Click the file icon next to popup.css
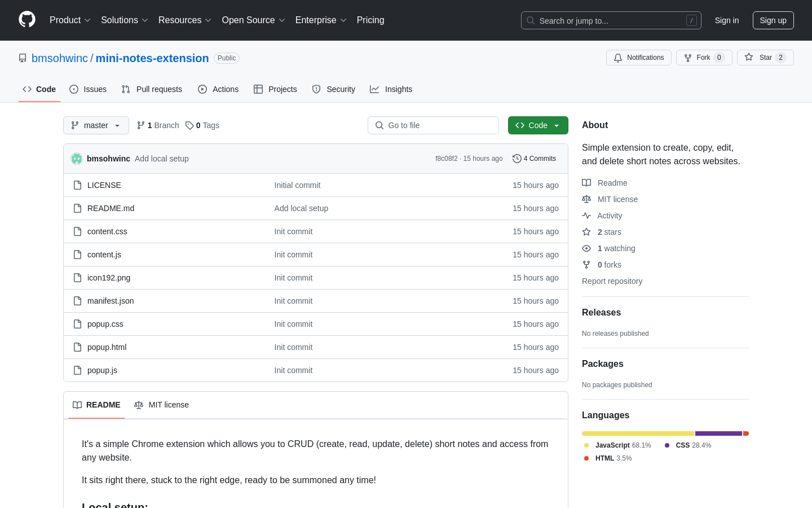812x508 pixels. point(78,324)
